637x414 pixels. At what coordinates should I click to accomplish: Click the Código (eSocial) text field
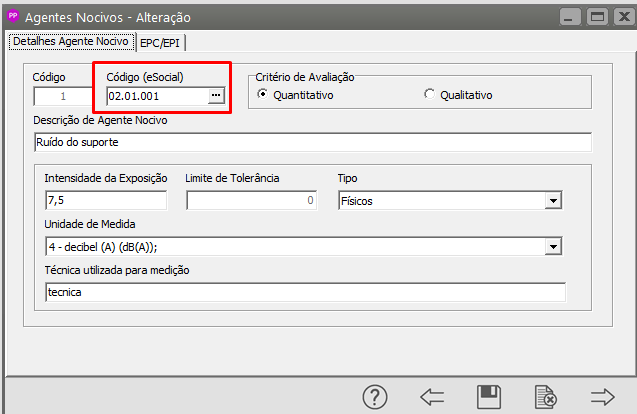pos(155,96)
